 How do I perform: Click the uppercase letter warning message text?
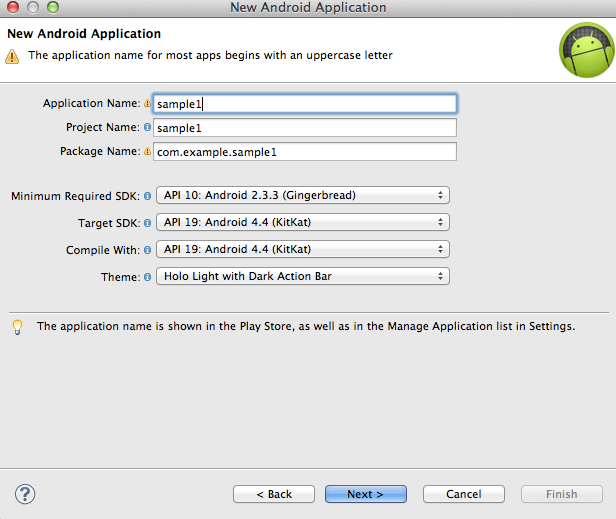coord(210,55)
